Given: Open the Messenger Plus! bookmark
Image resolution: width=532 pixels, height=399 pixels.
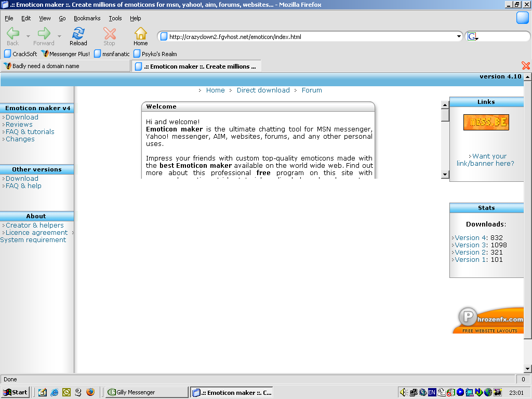Looking at the screenshot, I should [x=65, y=54].
